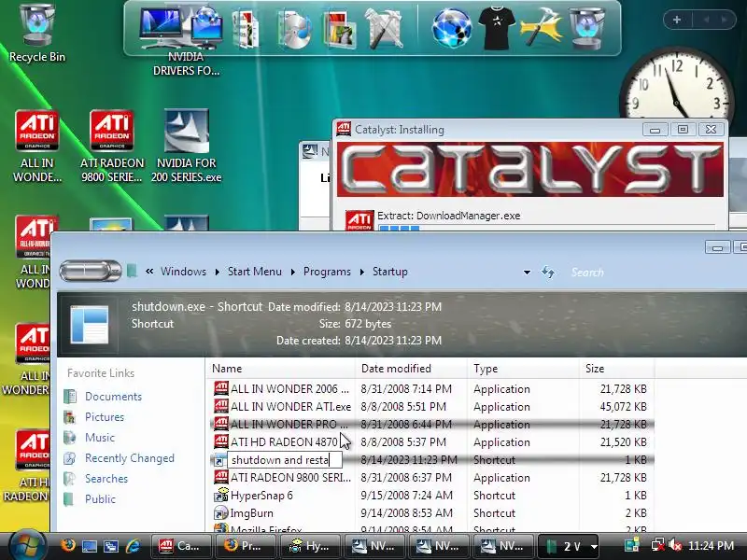This screenshot has width=747, height=560.
Task: Click the plus button on the gadget sidebar
Action: [x=676, y=20]
